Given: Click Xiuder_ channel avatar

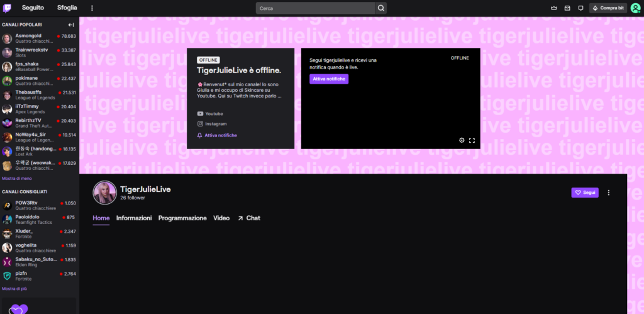Looking at the screenshot, I should click(x=7, y=234).
